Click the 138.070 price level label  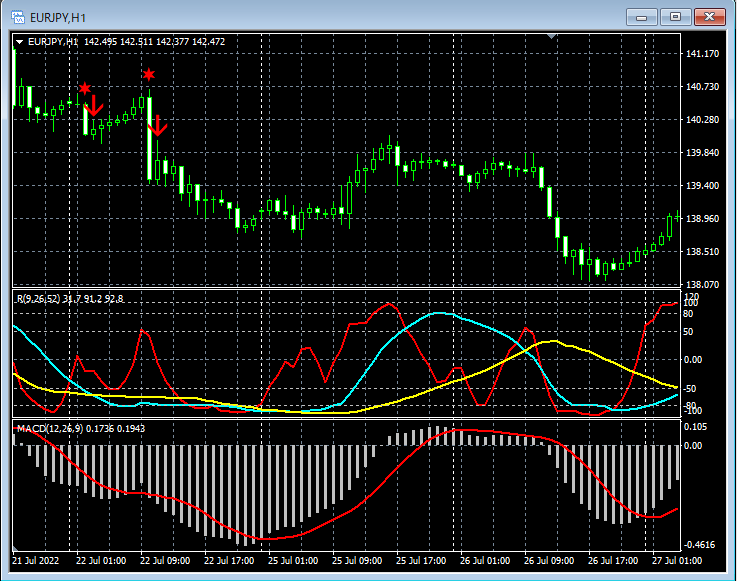(704, 284)
